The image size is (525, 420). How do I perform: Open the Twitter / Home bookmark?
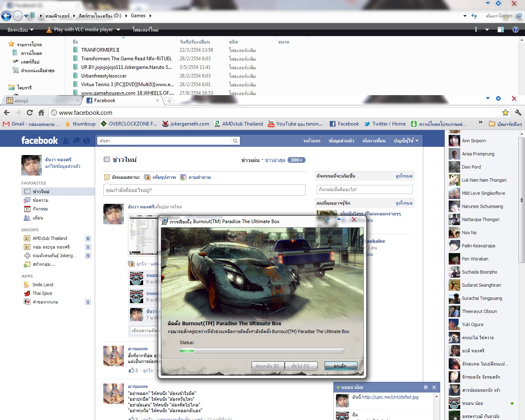click(385, 124)
